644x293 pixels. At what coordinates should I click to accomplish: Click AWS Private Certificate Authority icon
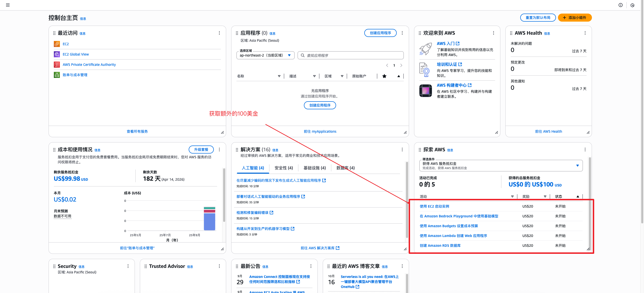coord(57,65)
